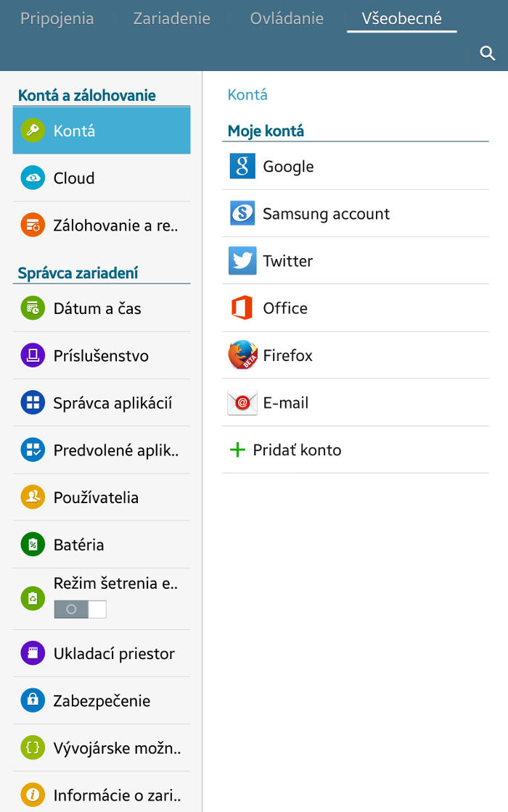
Task: Select the Ukladací priestor icon
Action: [x=32, y=653]
